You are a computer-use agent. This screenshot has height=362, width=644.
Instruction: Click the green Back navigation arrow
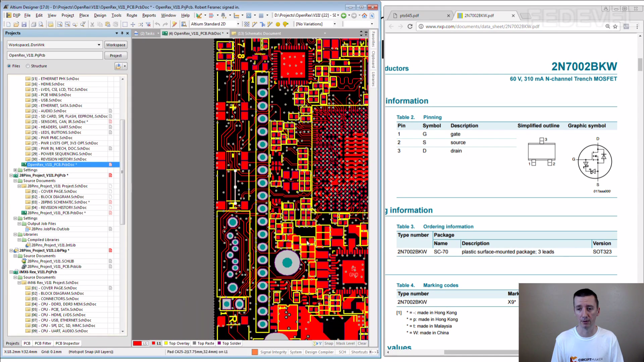(x=343, y=15)
